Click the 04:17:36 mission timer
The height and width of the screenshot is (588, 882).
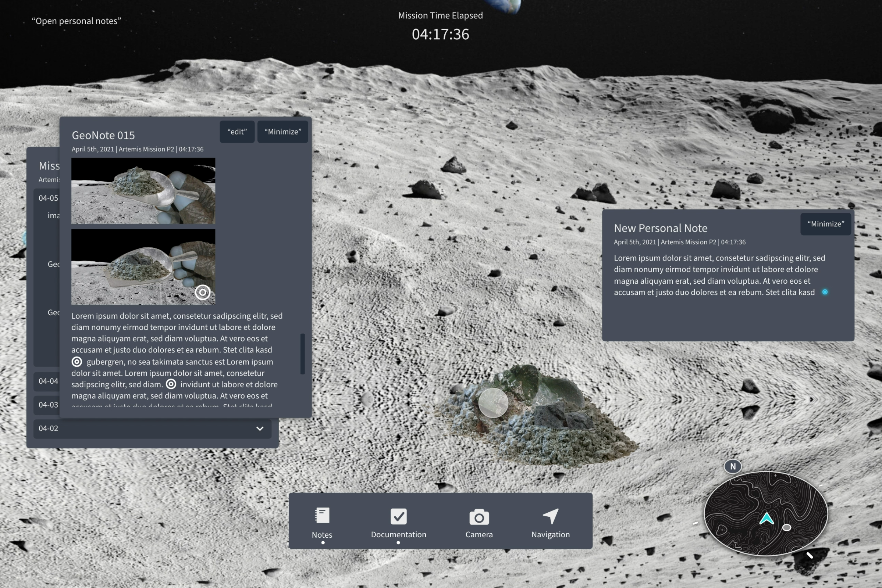pos(440,34)
